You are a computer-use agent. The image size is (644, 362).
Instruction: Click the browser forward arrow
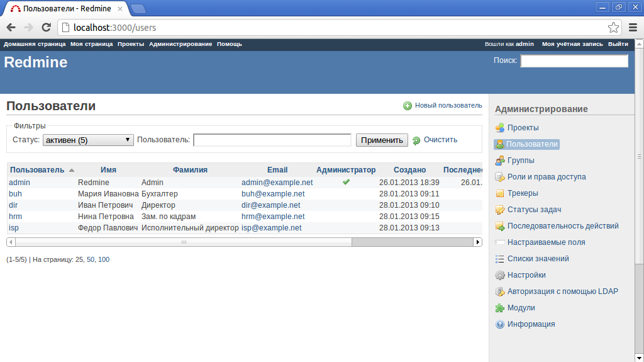coord(29,28)
